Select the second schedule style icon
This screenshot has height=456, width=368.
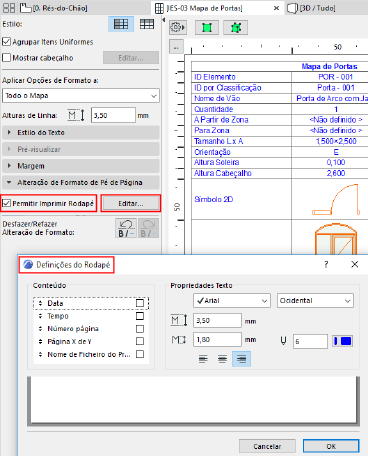click(147, 24)
